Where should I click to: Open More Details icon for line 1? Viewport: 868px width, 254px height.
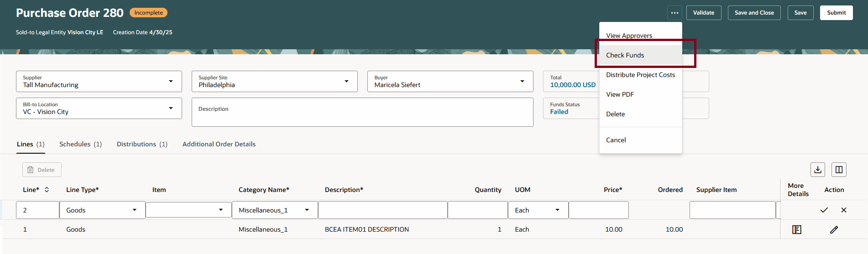pos(797,229)
